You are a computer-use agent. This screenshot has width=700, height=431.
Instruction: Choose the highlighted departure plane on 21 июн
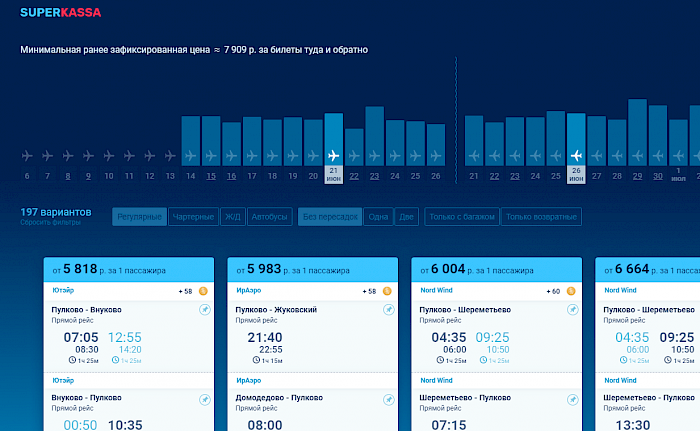click(333, 156)
